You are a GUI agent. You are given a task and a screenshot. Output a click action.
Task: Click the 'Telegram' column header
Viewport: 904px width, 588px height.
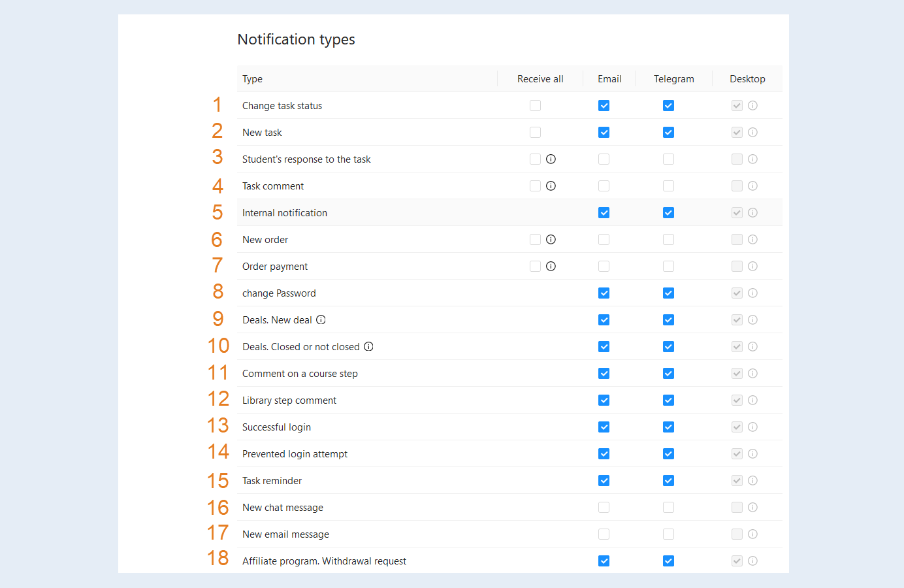point(674,79)
